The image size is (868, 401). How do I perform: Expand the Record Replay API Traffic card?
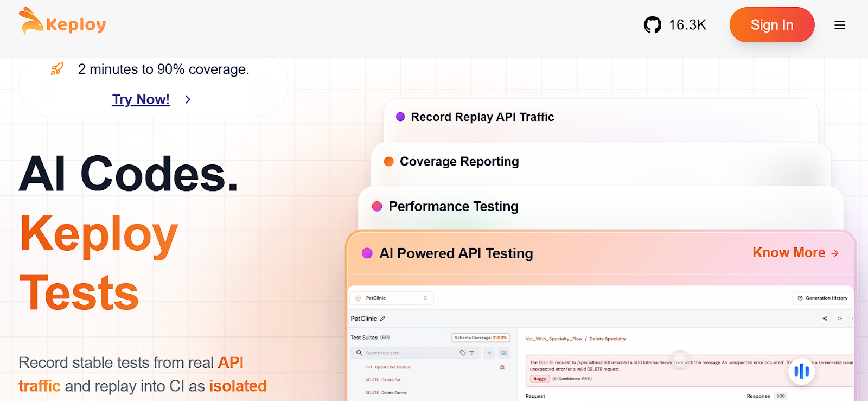click(482, 117)
